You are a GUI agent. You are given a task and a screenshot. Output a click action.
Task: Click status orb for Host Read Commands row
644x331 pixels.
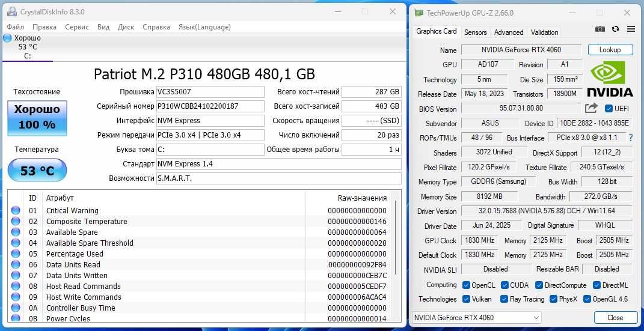pos(16,287)
